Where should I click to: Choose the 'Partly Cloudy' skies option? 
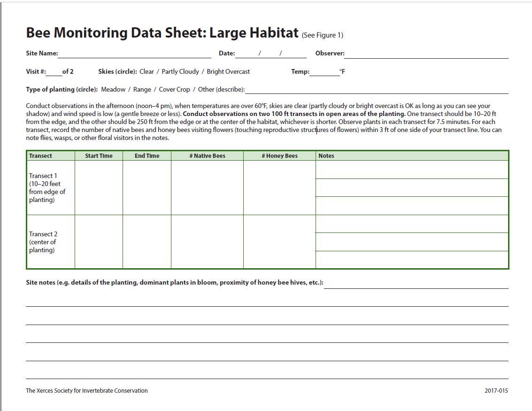(180, 72)
